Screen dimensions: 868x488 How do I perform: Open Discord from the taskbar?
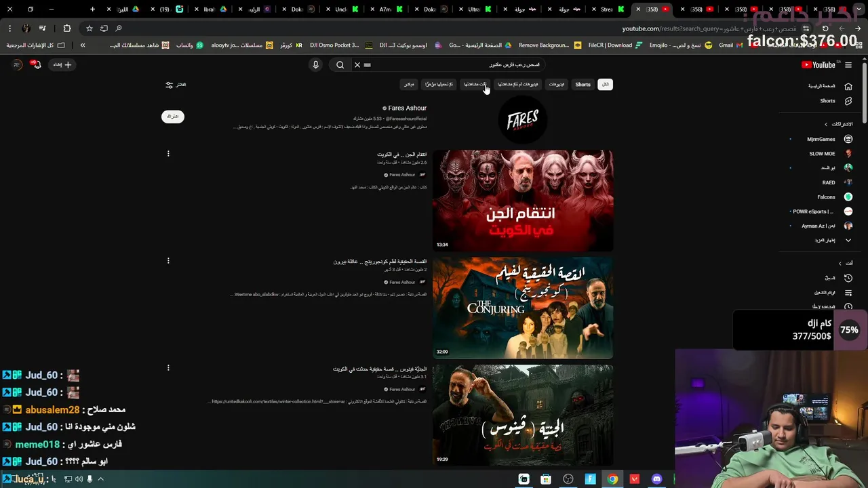[x=656, y=479]
